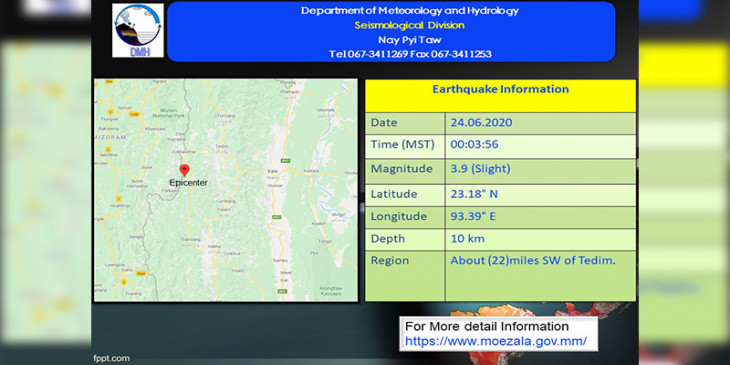This screenshot has width=730, height=365.
Task: Click the Epicenter label on map
Action: 188,183
